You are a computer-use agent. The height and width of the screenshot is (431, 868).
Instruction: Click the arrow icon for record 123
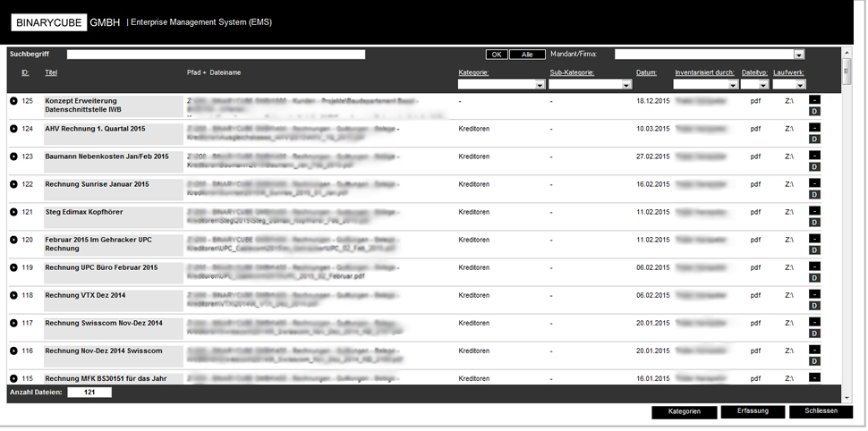click(13, 156)
